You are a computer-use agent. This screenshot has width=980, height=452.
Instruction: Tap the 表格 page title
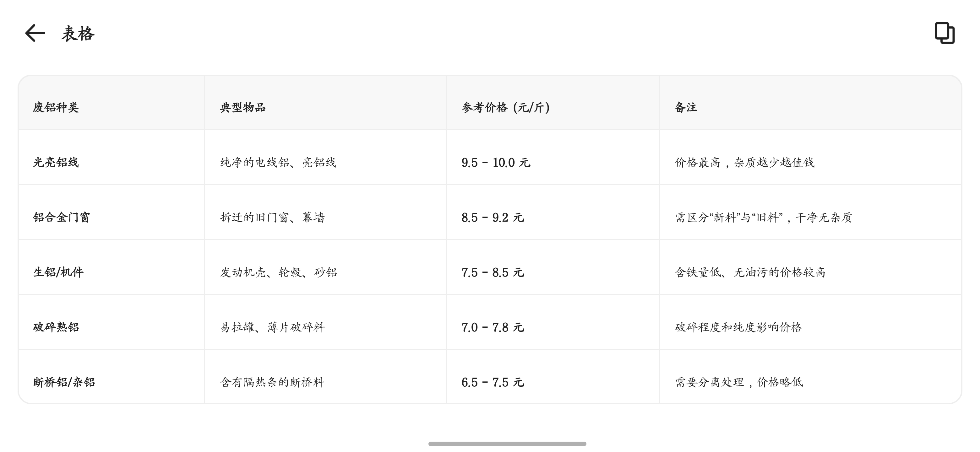78,34
